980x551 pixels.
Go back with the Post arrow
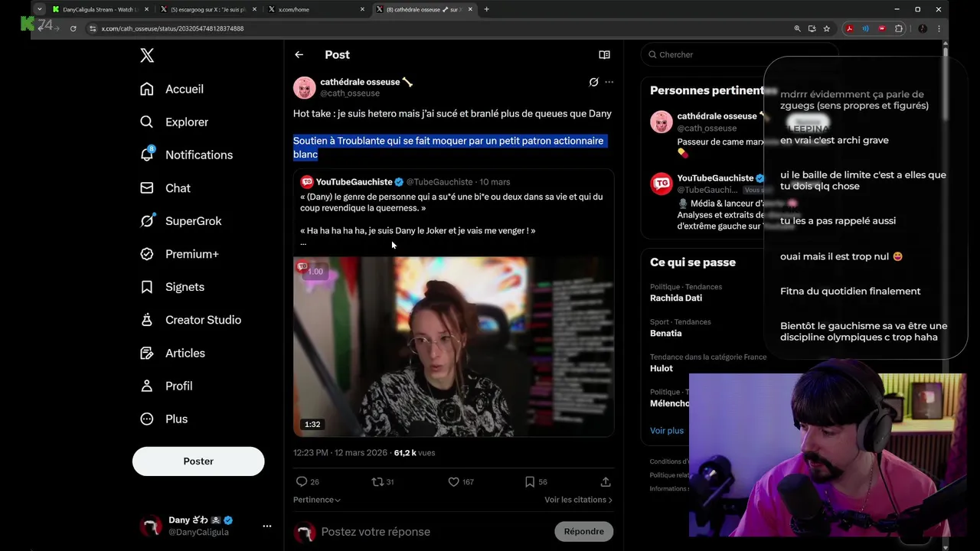299,54
